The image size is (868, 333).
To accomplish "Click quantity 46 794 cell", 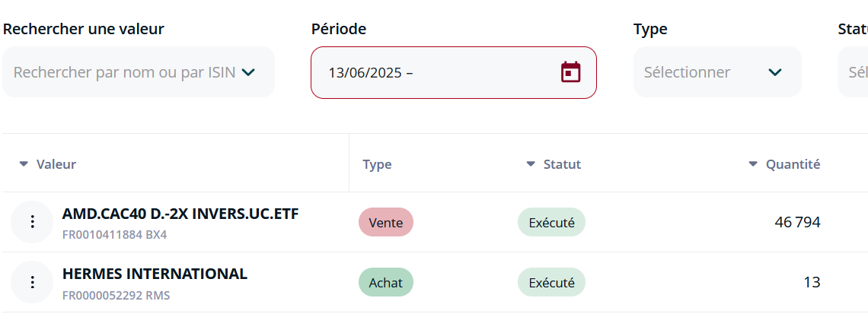I will tap(797, 222).
